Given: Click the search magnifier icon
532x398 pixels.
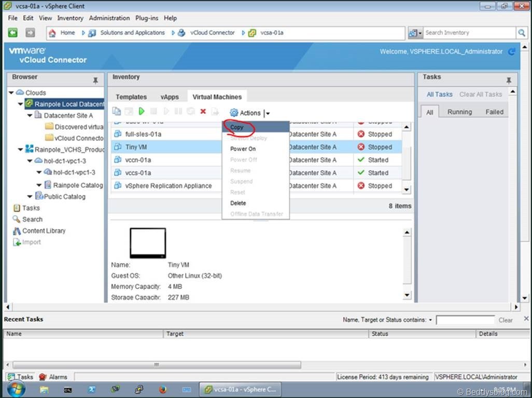Looking at the screenshot, I should click(522, 33).
